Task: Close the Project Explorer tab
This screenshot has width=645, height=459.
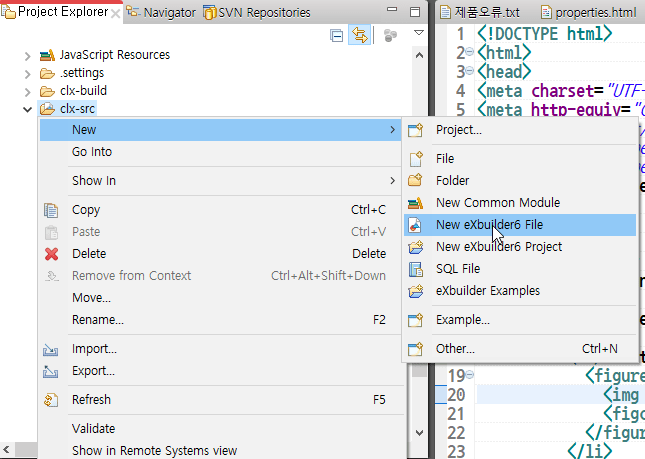Action: coord(117,13)
